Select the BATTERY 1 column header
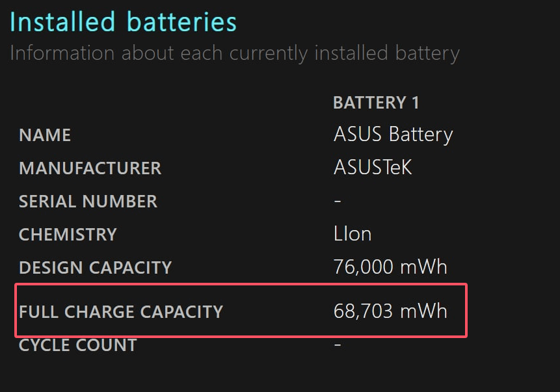The width and height of the screenshot is (560, 392). tap(376, 103)
